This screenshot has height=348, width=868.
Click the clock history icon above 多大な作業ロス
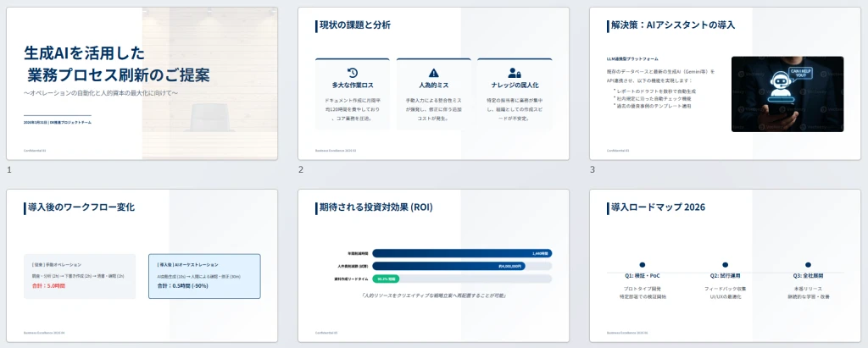352,73
